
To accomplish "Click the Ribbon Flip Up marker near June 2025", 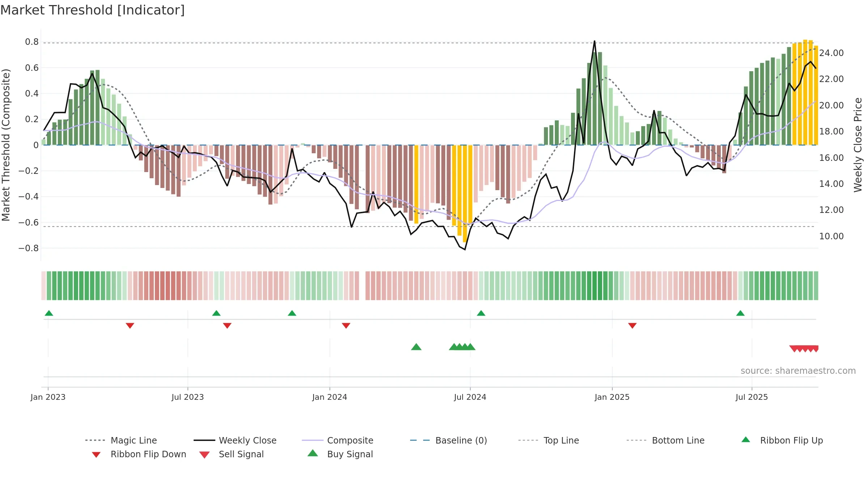I will [x=740, y=313].
